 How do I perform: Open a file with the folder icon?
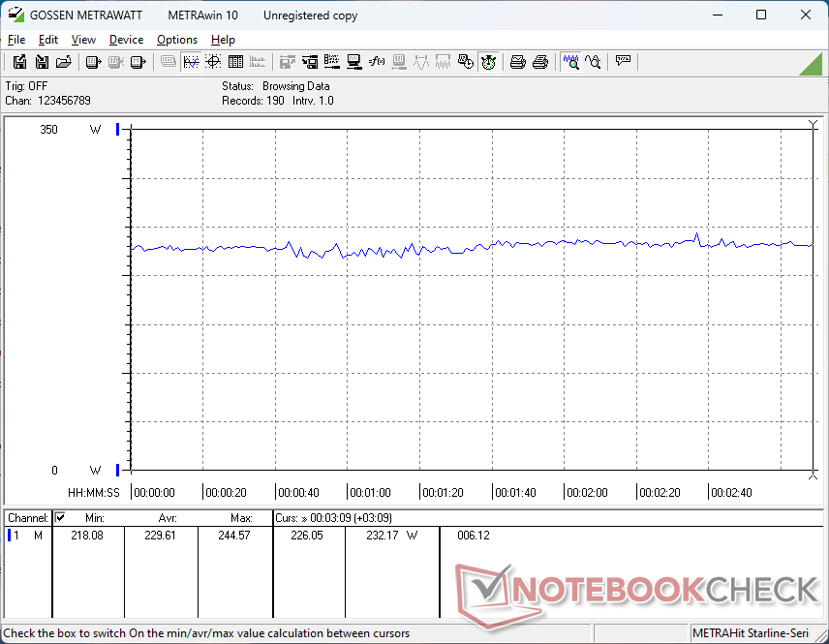[64, 62]
